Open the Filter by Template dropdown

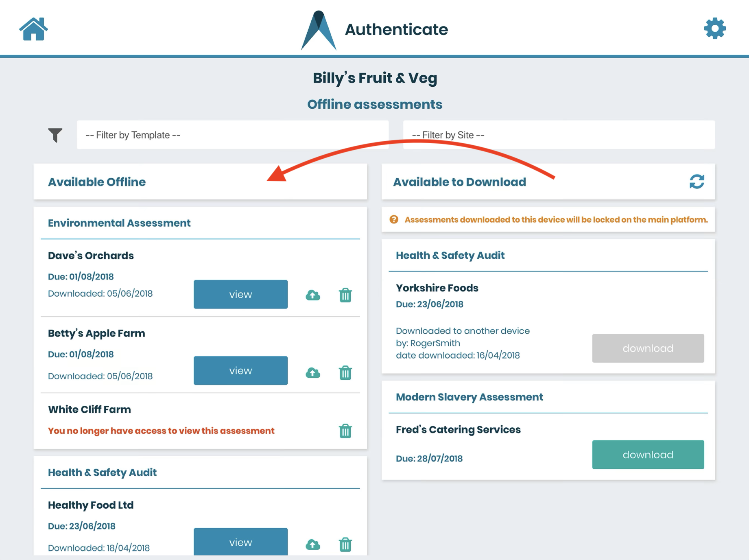[x=232, y=135]
